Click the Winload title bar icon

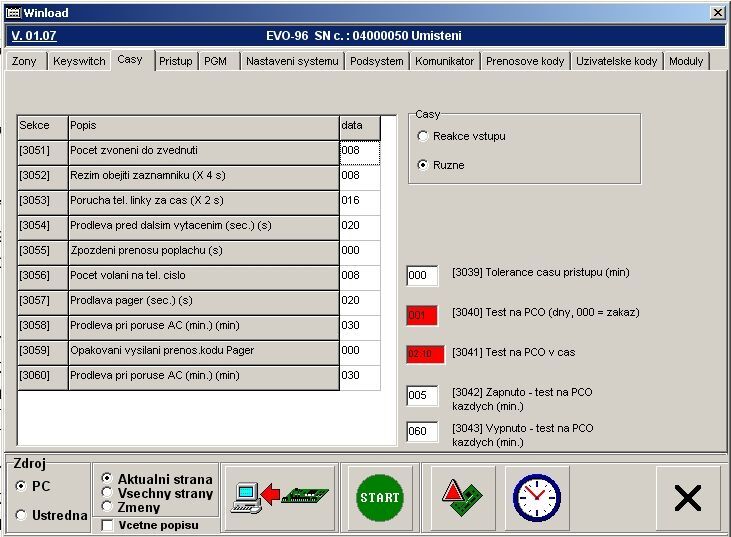pyautogui.click(x=12, y=12)
